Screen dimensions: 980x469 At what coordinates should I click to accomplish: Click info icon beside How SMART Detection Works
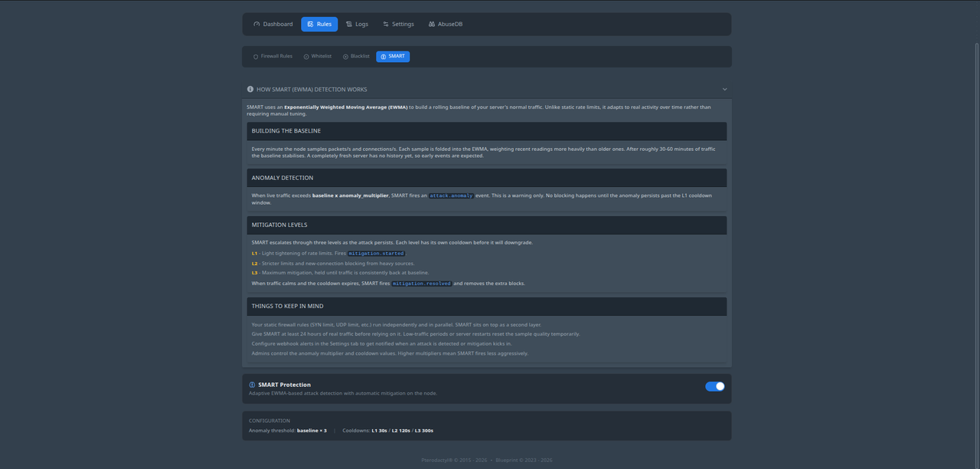[250, 89]
